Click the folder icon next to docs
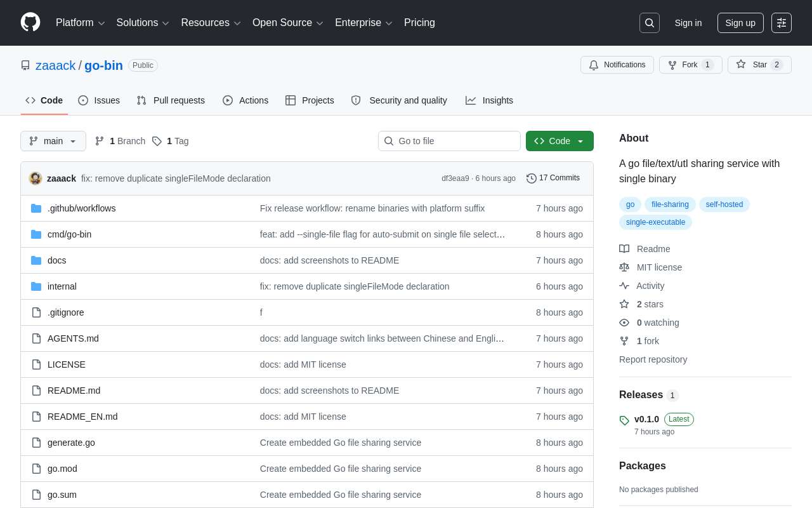 coord(36,260)
